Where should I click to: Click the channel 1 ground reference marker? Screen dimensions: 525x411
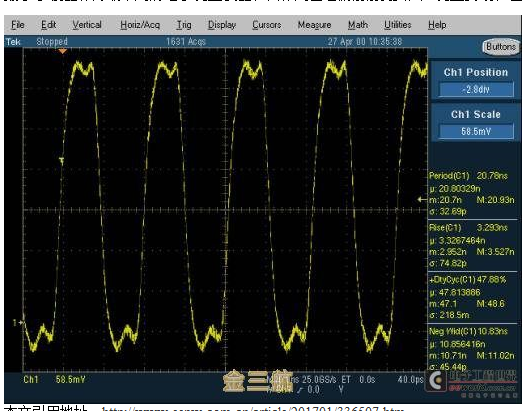click(x=17, y=323)
